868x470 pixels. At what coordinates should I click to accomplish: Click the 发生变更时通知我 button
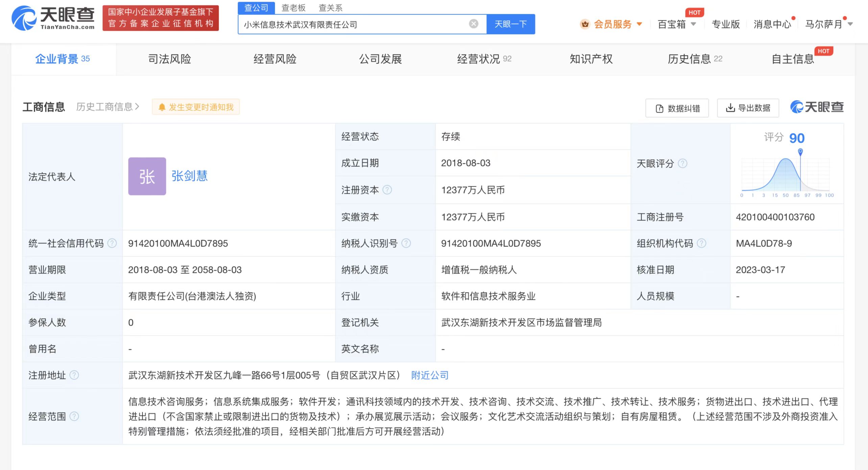click(x=196, y=107)
